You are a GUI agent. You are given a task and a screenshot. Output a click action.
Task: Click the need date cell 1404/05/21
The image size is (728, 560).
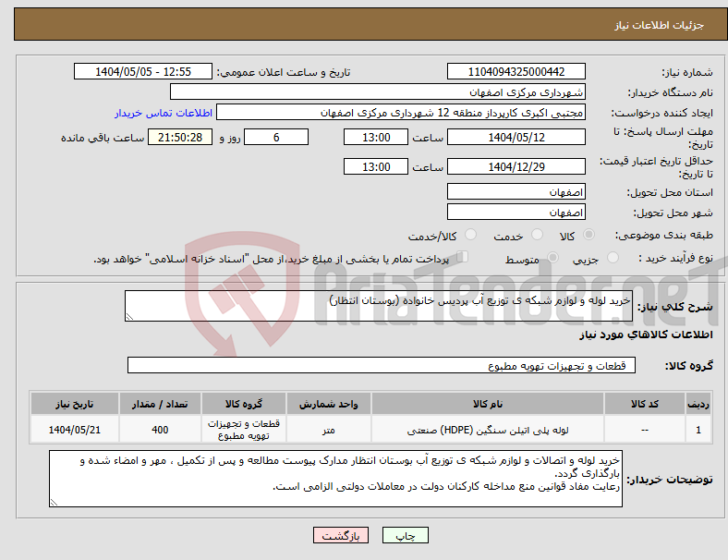coord(74,430)
